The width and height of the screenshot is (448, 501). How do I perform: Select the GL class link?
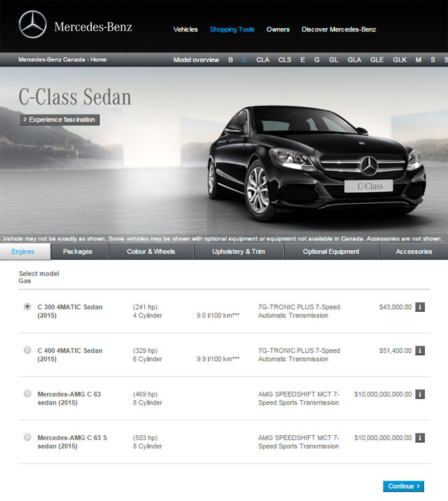click(x=334, y=60)
